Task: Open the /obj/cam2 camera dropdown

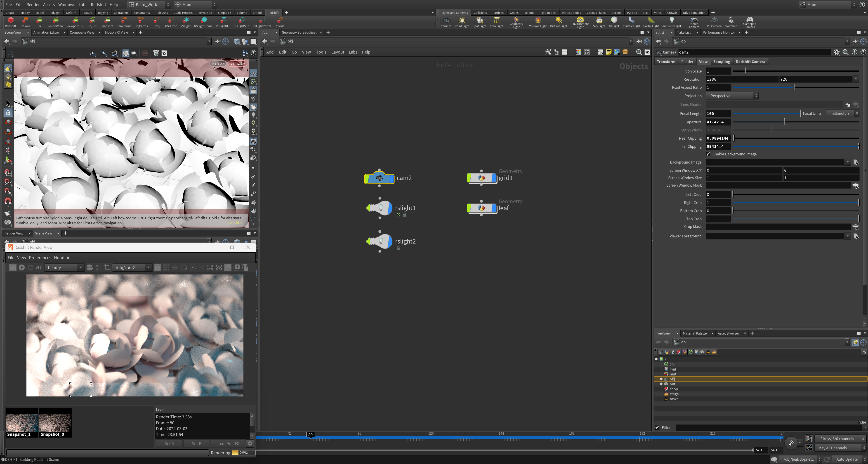Action: (132, 267)
